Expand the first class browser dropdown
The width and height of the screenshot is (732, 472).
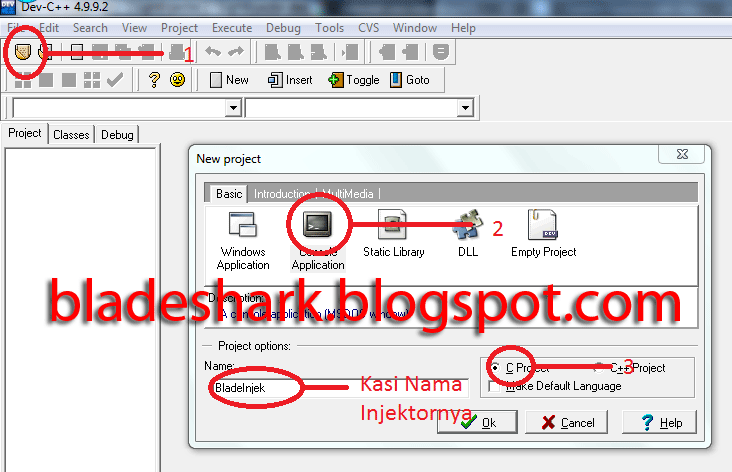[233, 108]
